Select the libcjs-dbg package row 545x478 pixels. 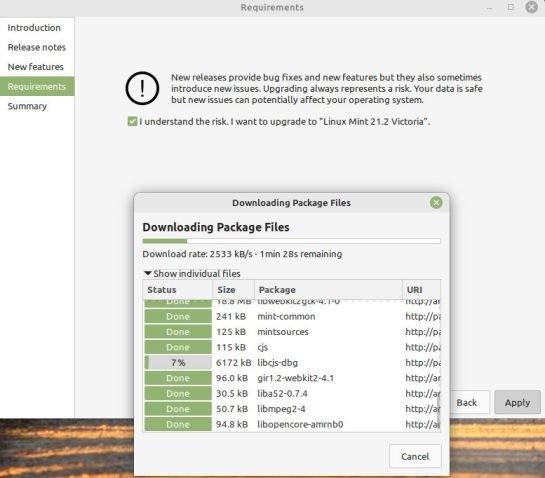[x=292, y=363]
